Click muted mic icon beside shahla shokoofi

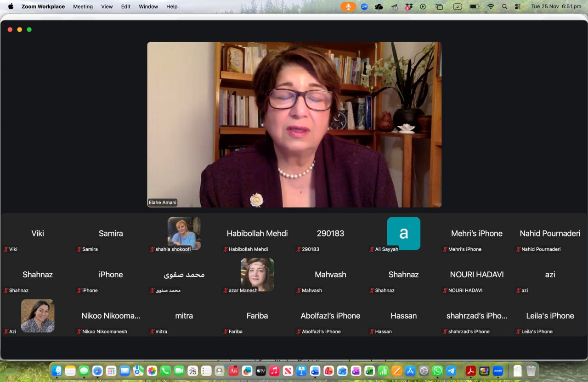(x=153, y=249)
